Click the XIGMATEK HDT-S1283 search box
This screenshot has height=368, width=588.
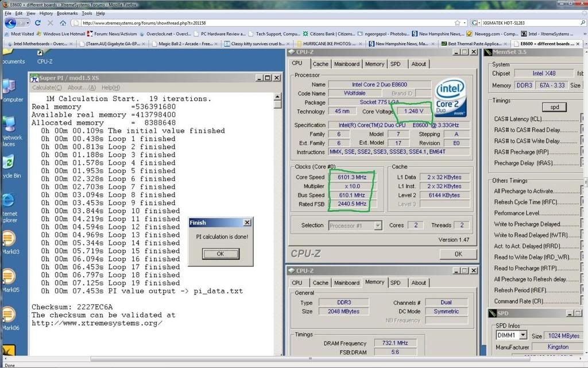coord(530,23)
